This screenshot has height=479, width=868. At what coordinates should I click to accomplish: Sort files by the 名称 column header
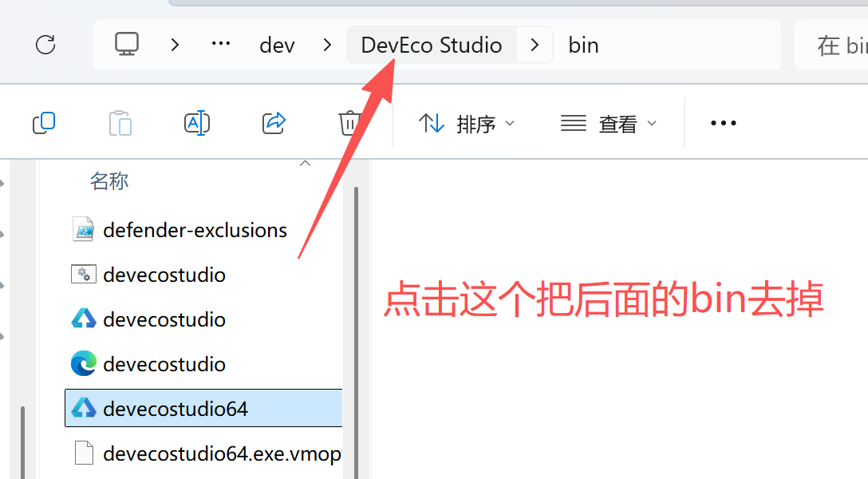pos(109,181)
